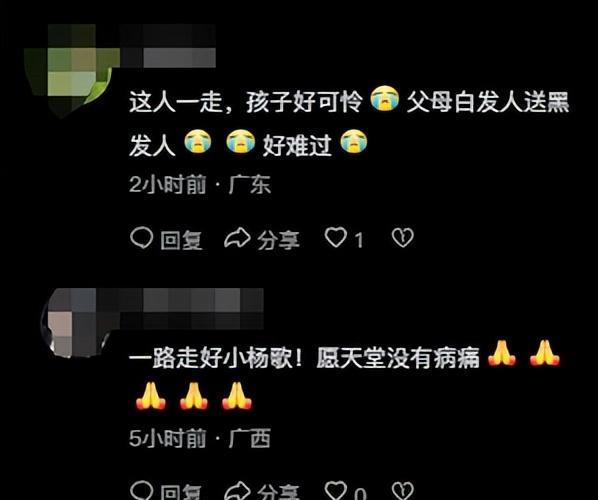Click the share arrow icon on Guangdong comment
Screen dimensions: 598x500
[237, 239]
